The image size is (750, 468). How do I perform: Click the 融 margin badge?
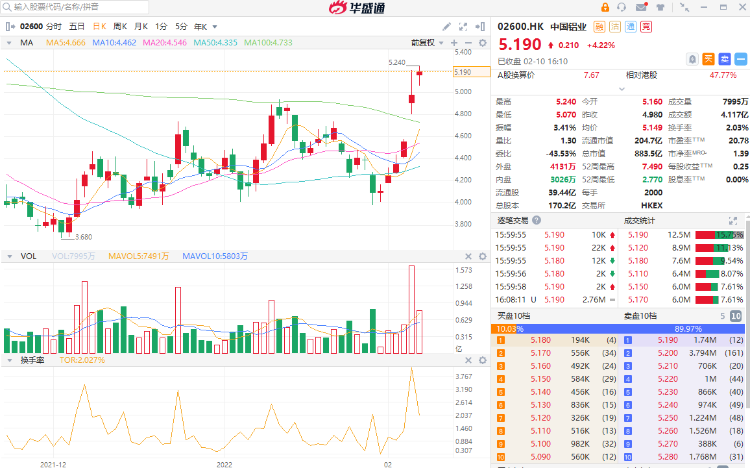(599, 27)
